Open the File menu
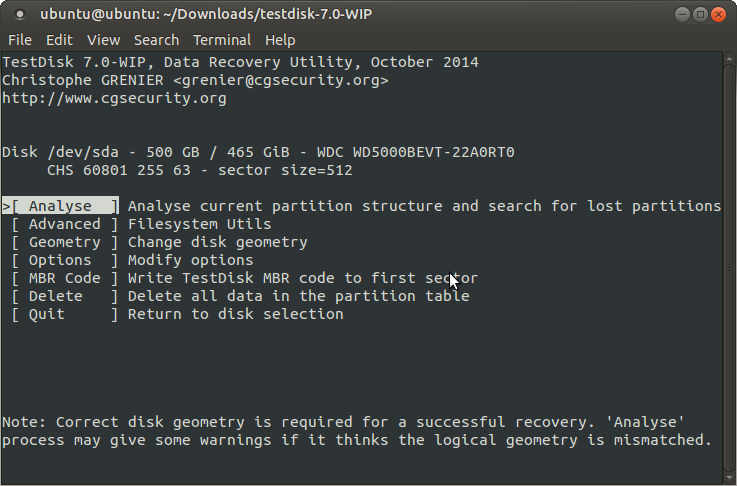 (x=20, y=40)
